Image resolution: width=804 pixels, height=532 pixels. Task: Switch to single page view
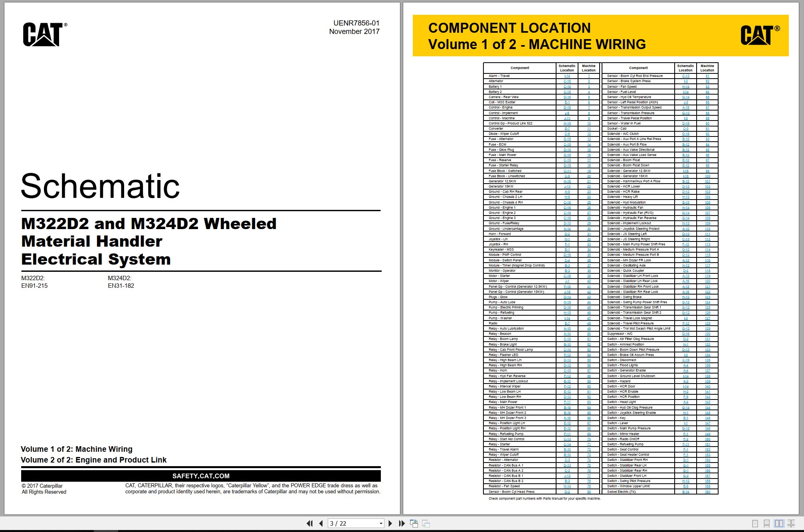754,523
